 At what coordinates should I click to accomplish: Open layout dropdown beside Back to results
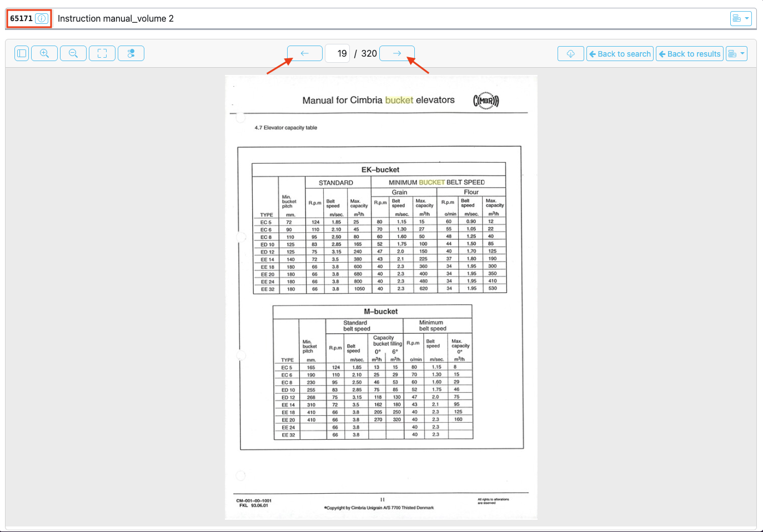[x=736, y=53]
